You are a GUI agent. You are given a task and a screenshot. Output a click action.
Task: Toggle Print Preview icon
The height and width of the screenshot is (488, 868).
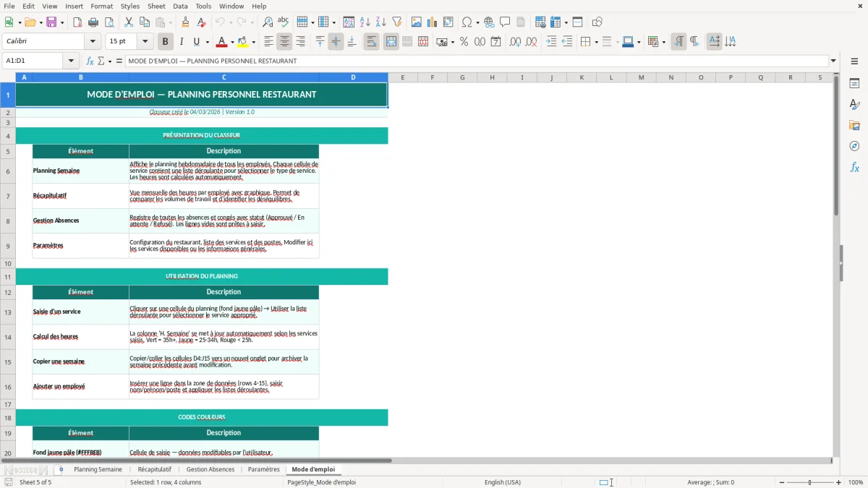[109, 22]
